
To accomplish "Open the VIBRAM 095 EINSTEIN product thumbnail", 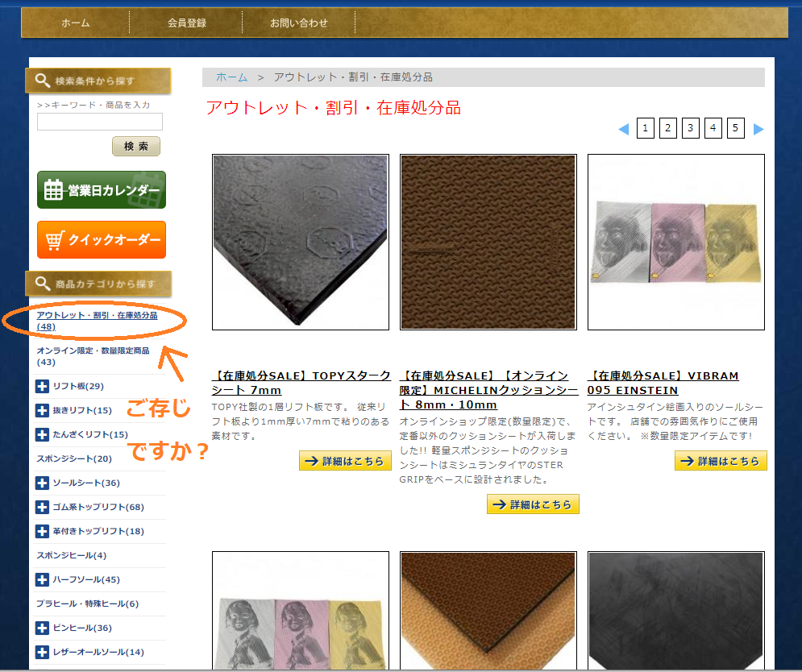I will click(676, 242).
